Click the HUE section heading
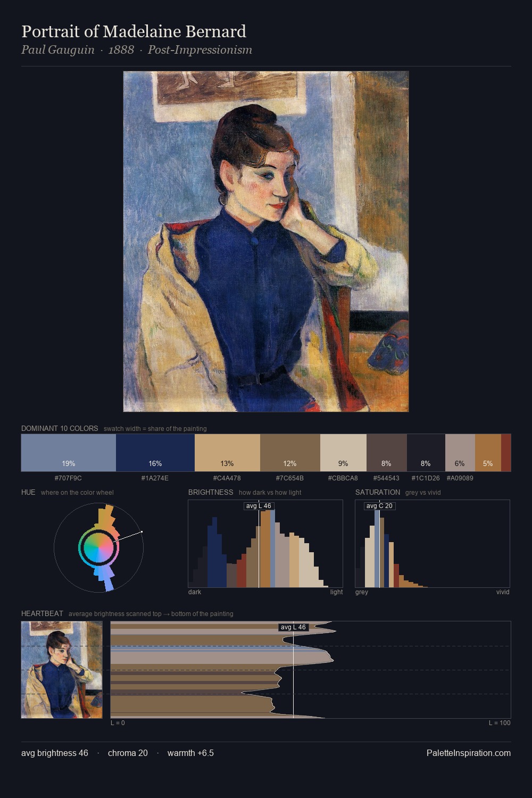This screenshot has width=532, height=798. (x=28, y=492)
